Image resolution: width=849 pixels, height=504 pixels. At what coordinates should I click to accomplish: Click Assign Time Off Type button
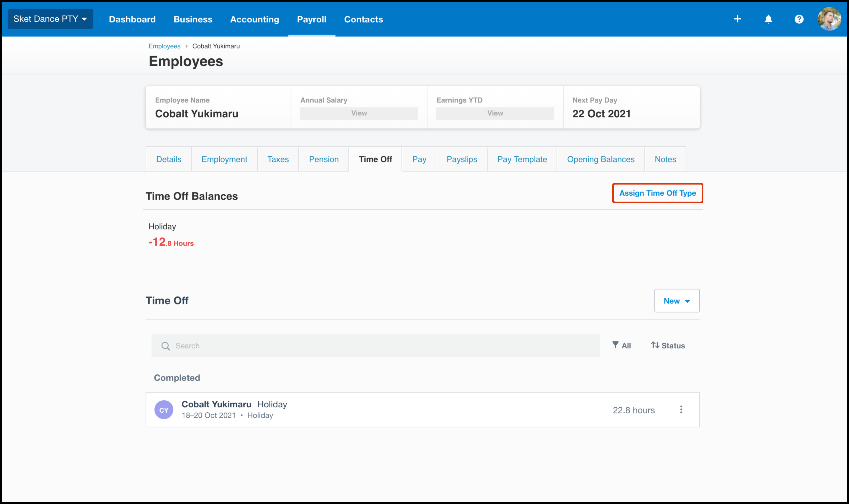tap(657, 193)
